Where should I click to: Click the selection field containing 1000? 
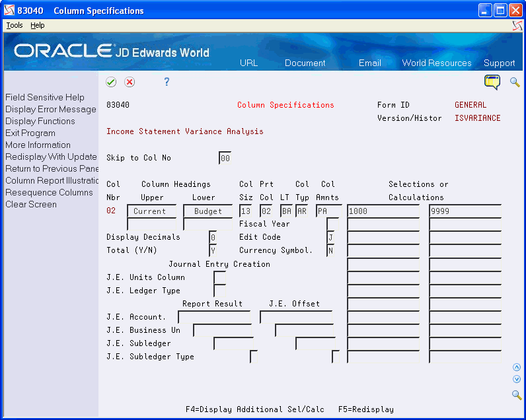click(383, 211)
